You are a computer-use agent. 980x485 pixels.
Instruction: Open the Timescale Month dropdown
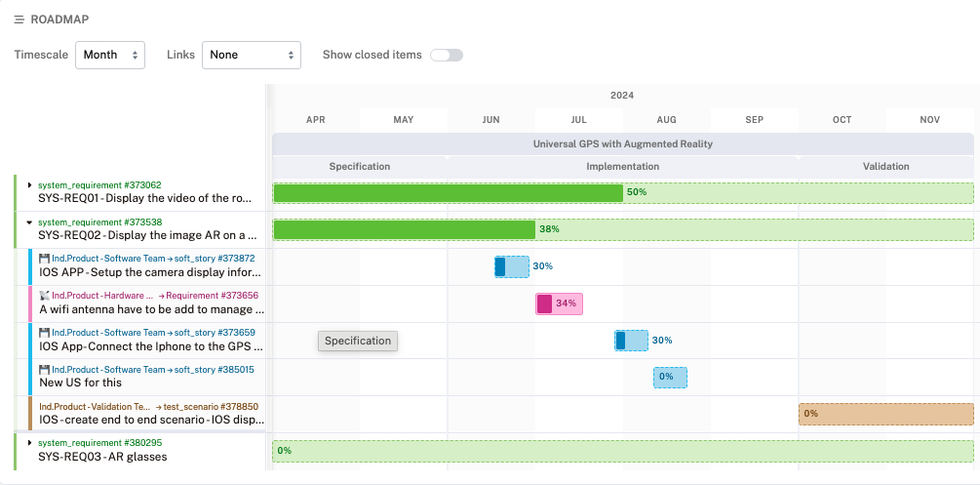[110, 55]
